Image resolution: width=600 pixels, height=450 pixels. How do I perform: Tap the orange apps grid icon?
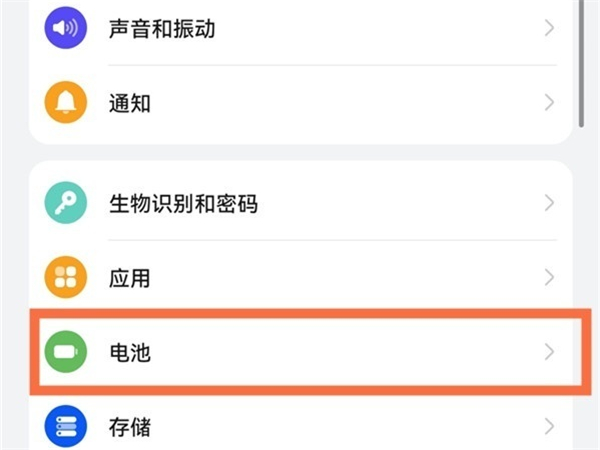(66, 278)
